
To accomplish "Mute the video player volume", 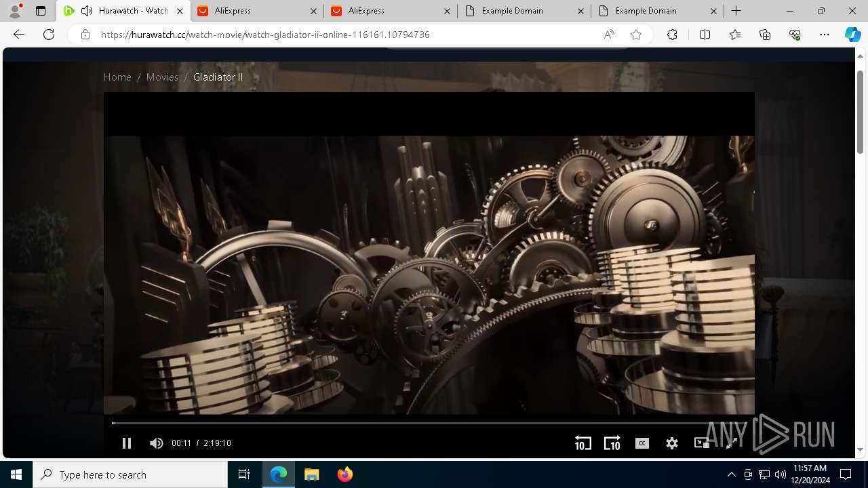I will (x=156, y=443).
